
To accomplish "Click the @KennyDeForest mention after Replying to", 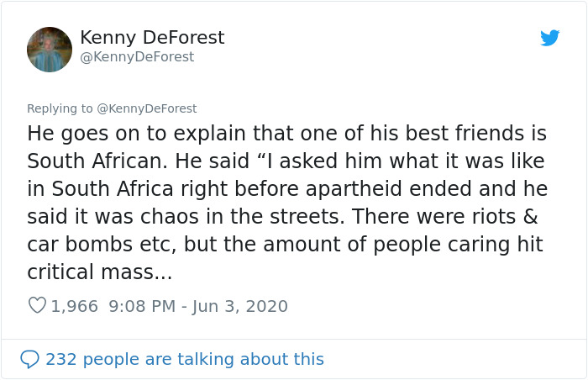I will pos(147,108).
